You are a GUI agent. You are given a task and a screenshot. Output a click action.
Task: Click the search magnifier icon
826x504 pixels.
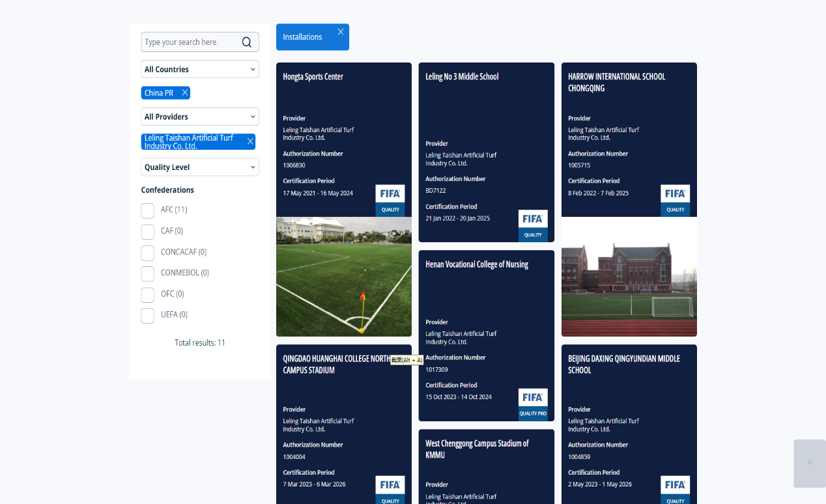pyautogui.click(x=247, y=42)
